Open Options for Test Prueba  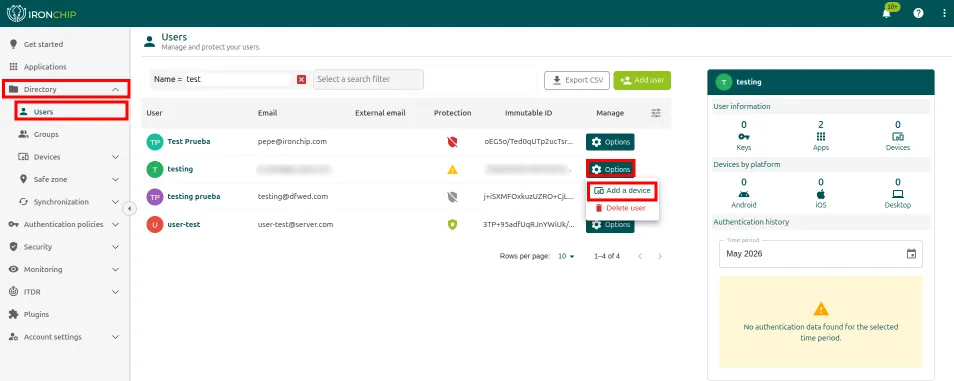610,142
